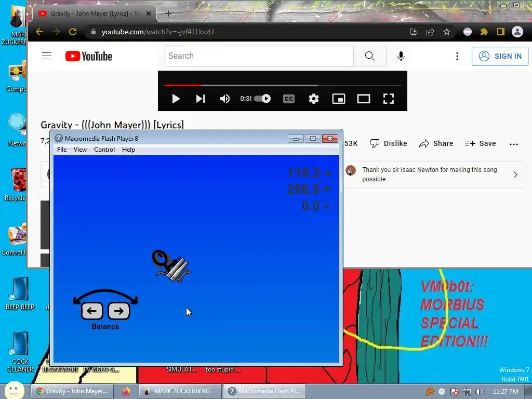Screen dimensions: 532x399
Task: Open a new Chrome tab
Action: pyautogui.click(x=168, y=14)
